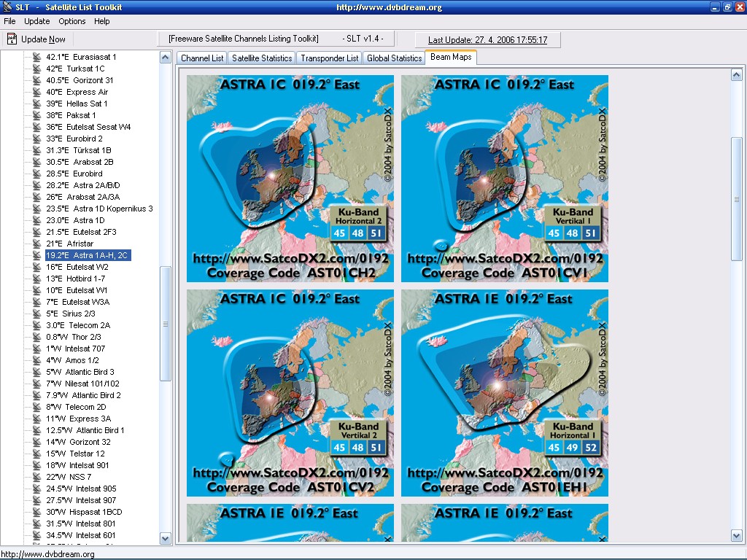
Task: Click the dish icon next to Hotbird 1-7
Action: click(x=36, y=279)
